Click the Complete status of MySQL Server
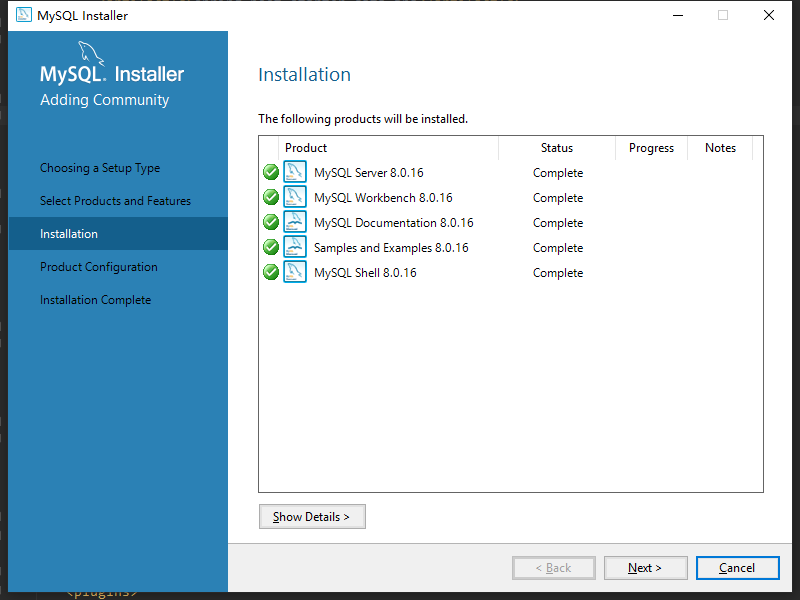The height and width of the screenshot is (600, 800). (558, 173)
